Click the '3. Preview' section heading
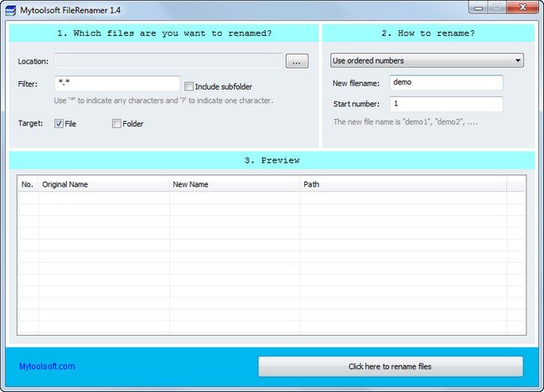Image resolution: width=544 pixels, height=392 pixels. pyautogui.click(x=272, y=161)
